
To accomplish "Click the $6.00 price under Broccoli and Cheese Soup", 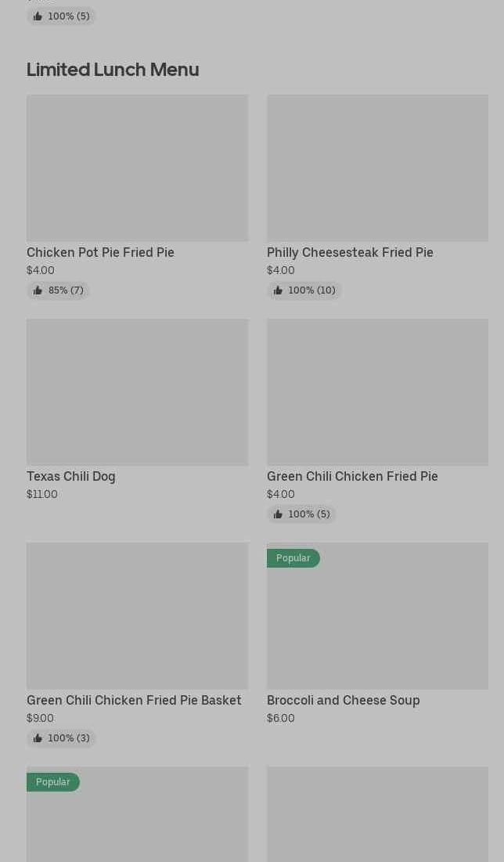I will point(281,718).
